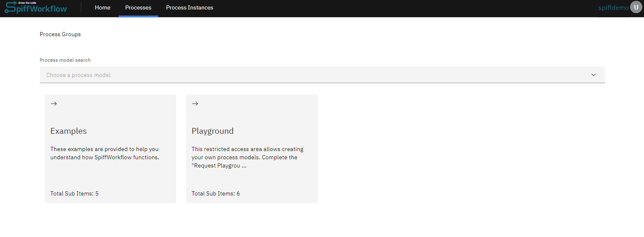Viewport: 644px width, 237px height.
Task: Click the truncated ellipsis in Playground description
Action: [244, 166]
